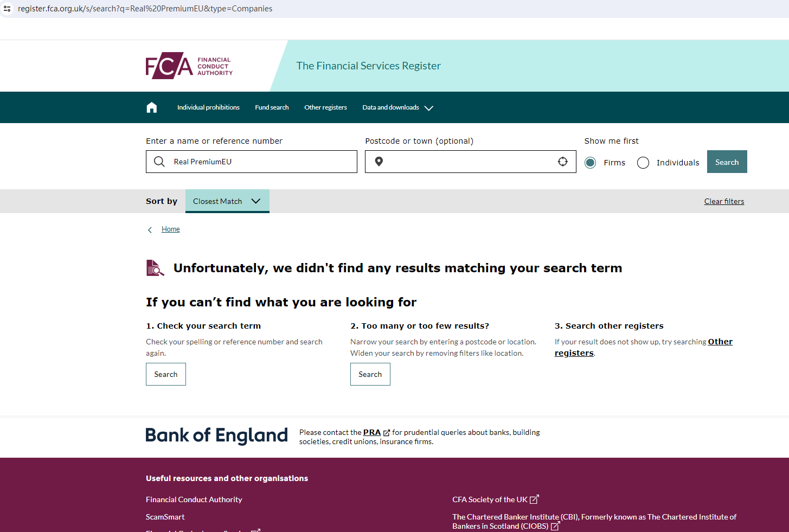Image resolution: width=789 pixels, height=532 pixels.
Task: Go to Other registers in navigation
Action: tap(325, 107)
